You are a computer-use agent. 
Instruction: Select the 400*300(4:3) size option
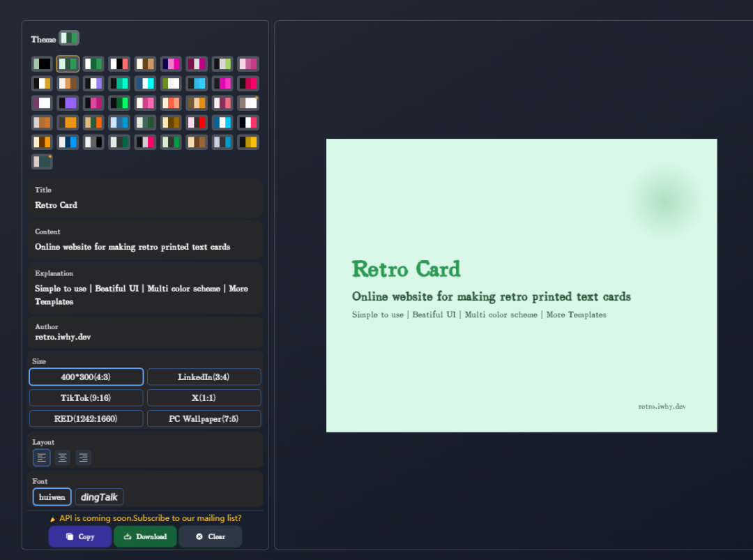pyautogui.click(x=86, y=377)
